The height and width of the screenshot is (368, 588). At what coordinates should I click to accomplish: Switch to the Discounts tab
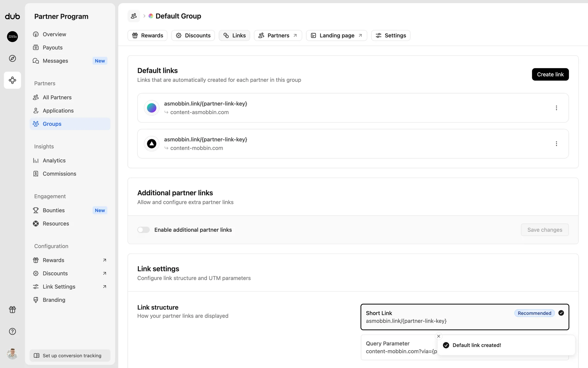(193, 36)
